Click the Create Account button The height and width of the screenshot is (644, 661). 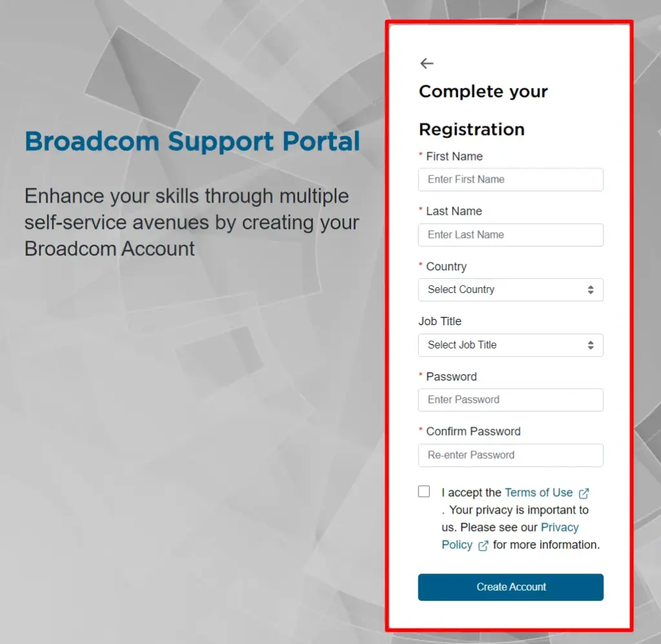[x=511, y=587]
